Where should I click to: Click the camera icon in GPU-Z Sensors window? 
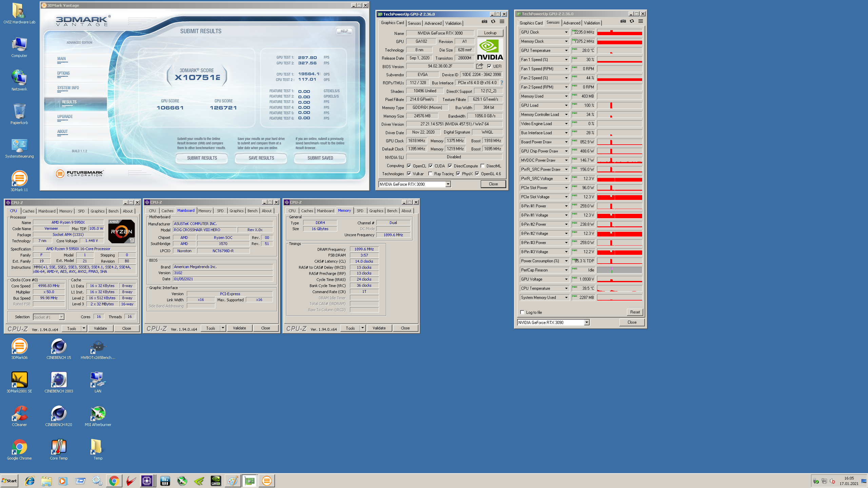623,21
